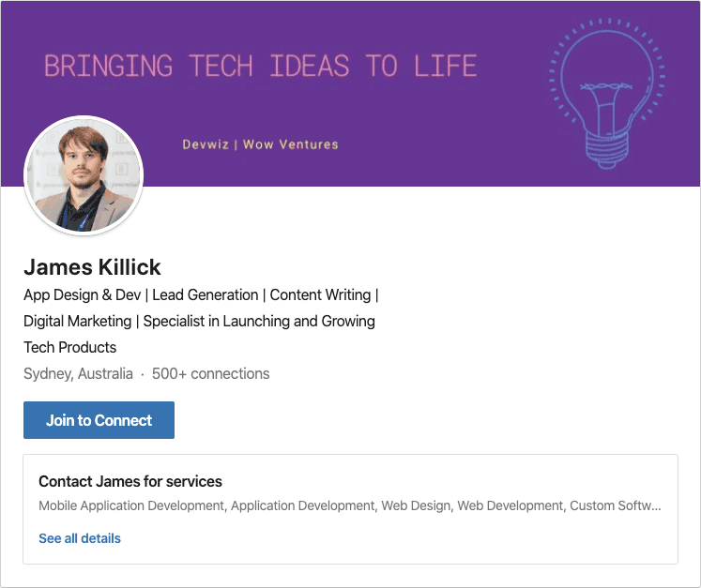Image resolution: width=701 pixels, height=588 pixels.
Task: Click the Devwiz | Wow Ventures banner caption
Action: click(260, 144)
